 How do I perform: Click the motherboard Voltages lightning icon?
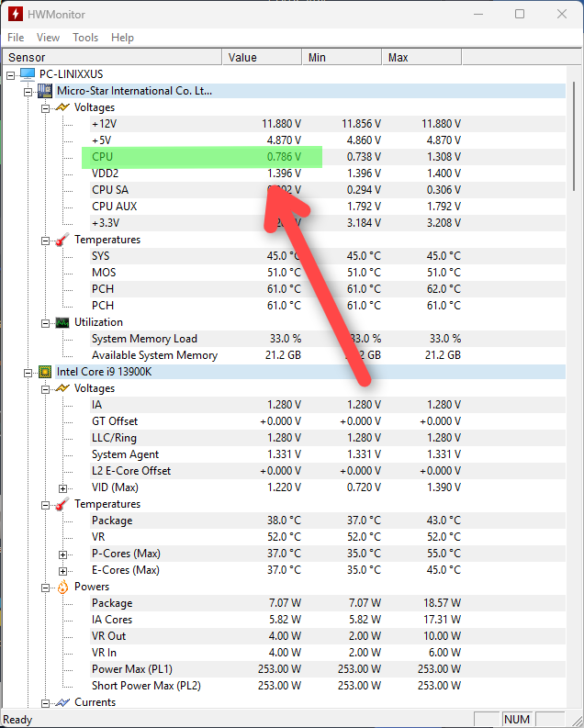[x=62, y=107]
